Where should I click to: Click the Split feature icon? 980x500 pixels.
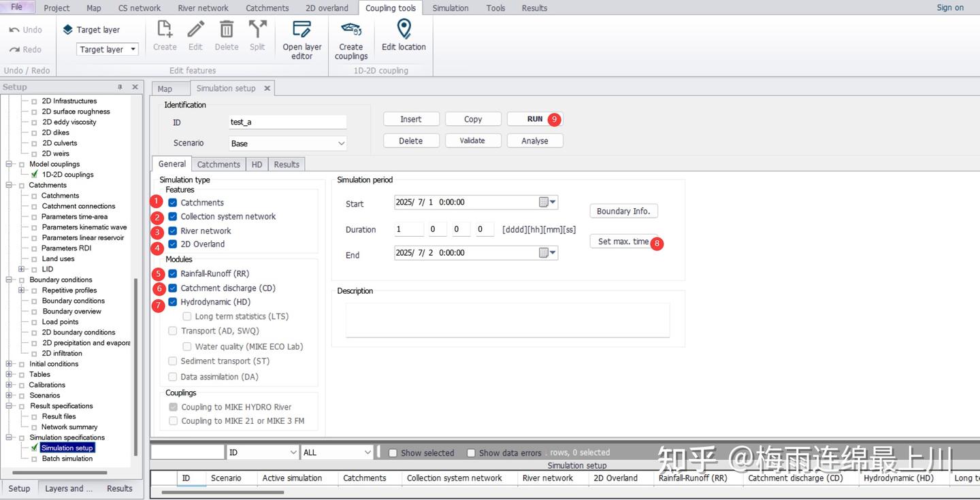257,29
